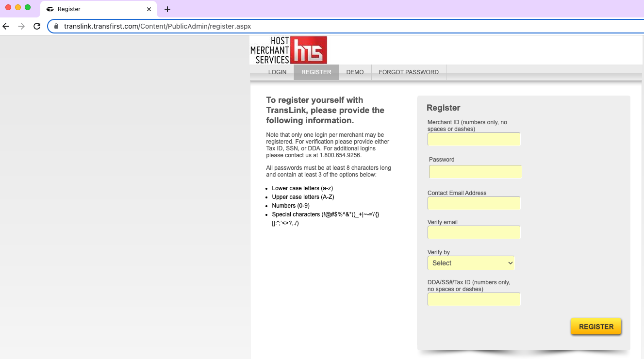Click the 'Verify email' label
This screenshot has height=359, width=644.
pyautogui.click(x=443, y=222)
